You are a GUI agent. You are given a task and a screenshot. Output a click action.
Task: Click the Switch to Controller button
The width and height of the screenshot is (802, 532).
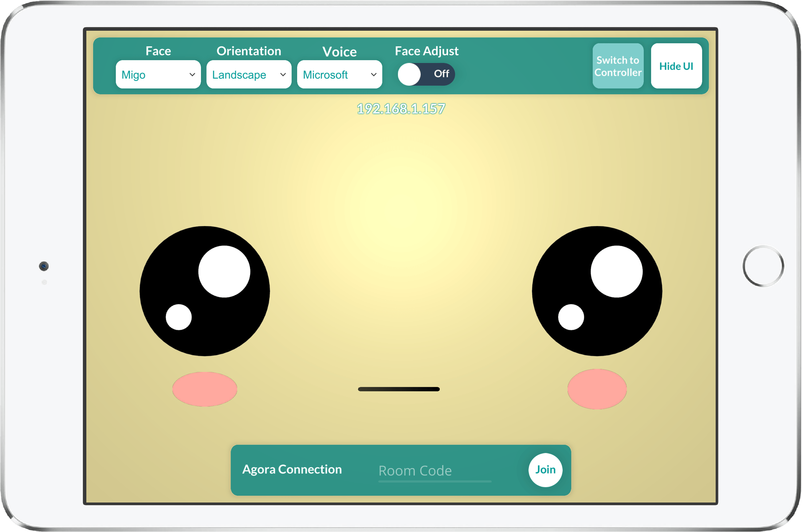click(x=618, y=66)
